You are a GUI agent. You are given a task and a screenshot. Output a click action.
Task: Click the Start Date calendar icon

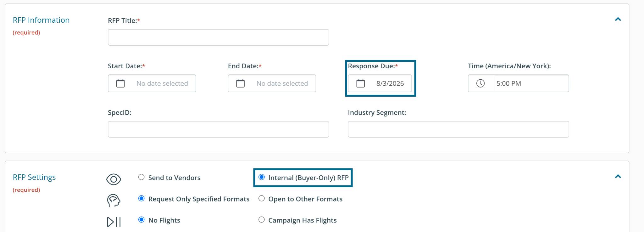(120, 83)
